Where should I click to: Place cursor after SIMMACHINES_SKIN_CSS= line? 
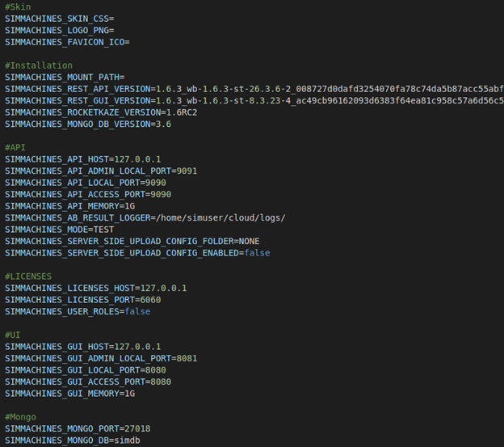115,18
